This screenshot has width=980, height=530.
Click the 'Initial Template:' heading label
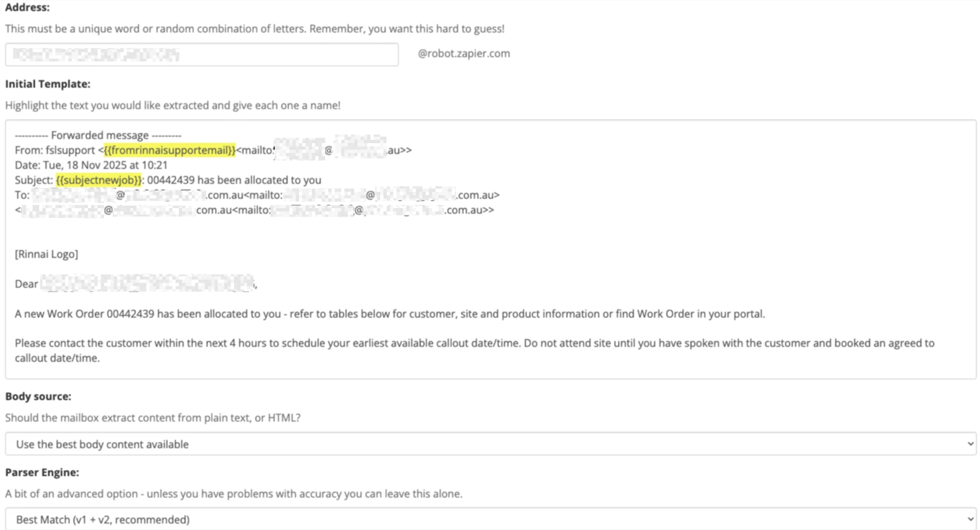click(47, 84)
